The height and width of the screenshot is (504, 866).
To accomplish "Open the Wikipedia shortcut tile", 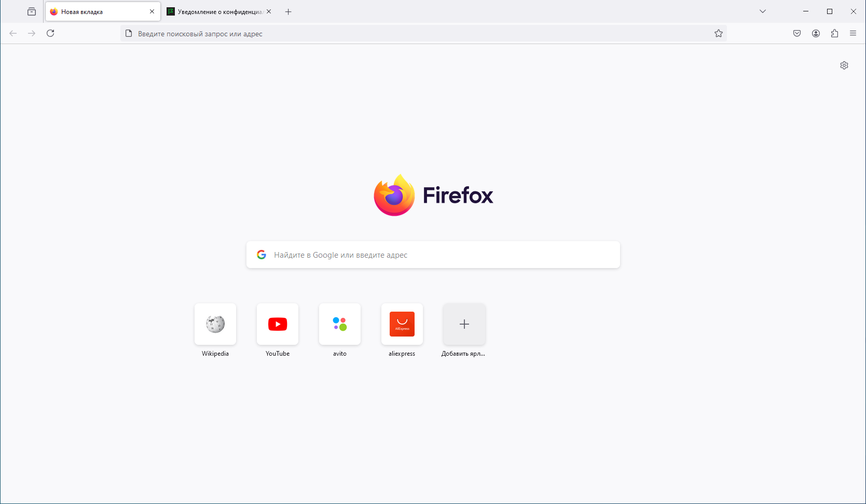I will point(215,324).
